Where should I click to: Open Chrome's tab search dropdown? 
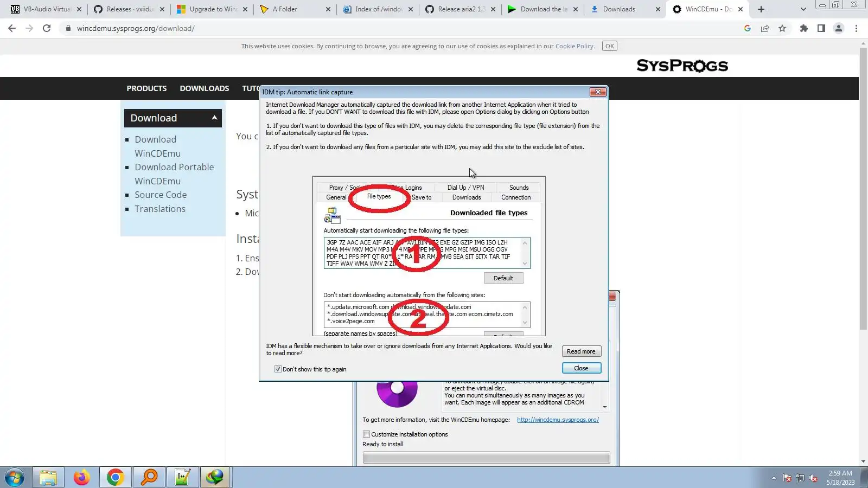pos(803,9)
